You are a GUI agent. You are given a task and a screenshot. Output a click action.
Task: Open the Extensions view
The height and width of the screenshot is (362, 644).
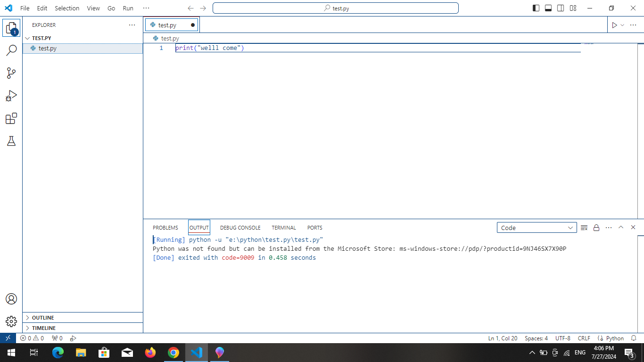click(x=11, y=118)
